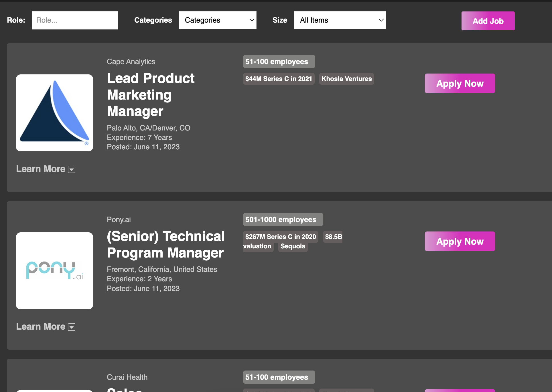Click the Role search input field
The image size is (552, 392).
point(75,20)
